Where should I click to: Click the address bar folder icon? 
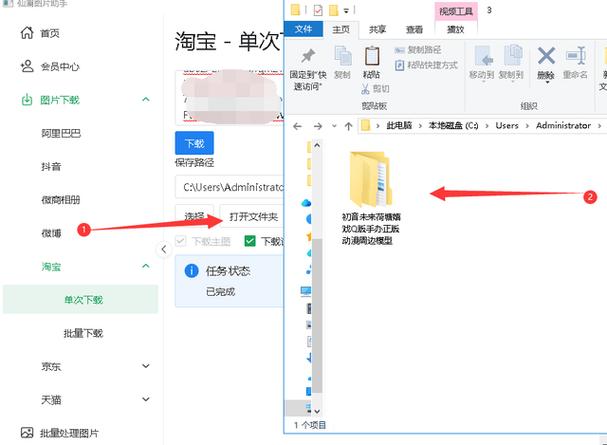[x=365, y=125]
